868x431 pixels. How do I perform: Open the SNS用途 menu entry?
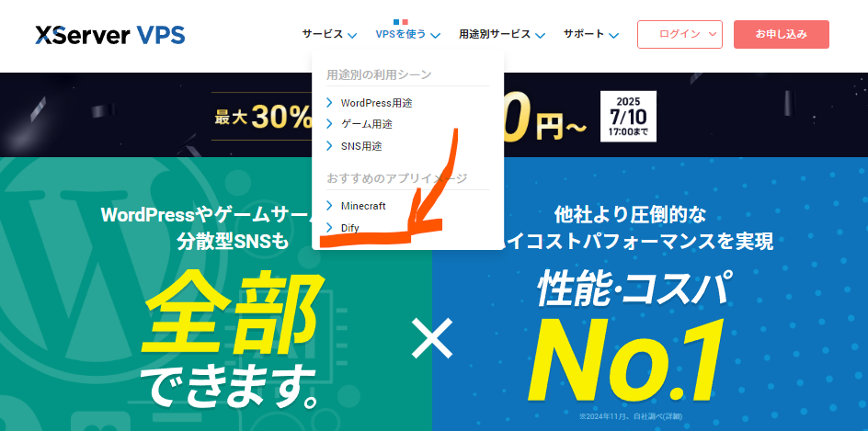[x=361, y=146]
